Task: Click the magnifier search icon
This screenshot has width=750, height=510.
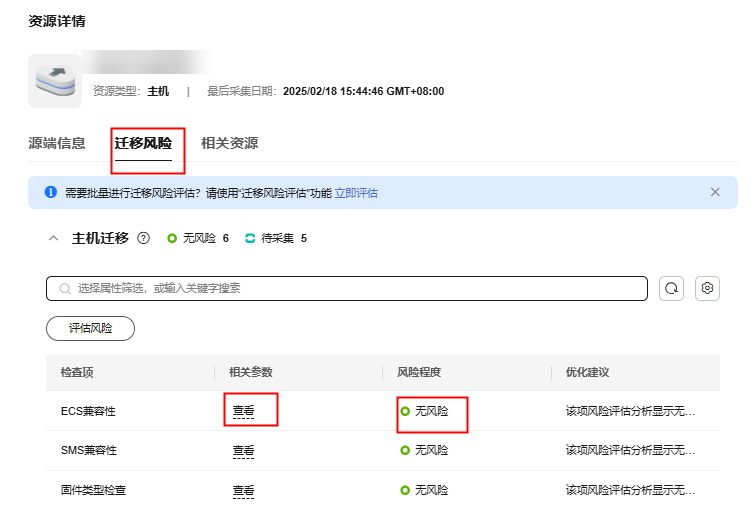Action: 65,288
